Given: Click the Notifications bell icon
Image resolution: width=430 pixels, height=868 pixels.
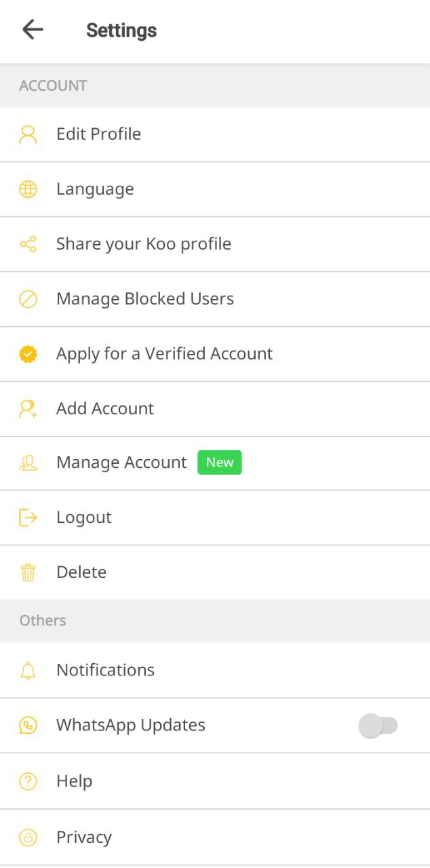Looking at the screenshot, I should tap(28, 671).
